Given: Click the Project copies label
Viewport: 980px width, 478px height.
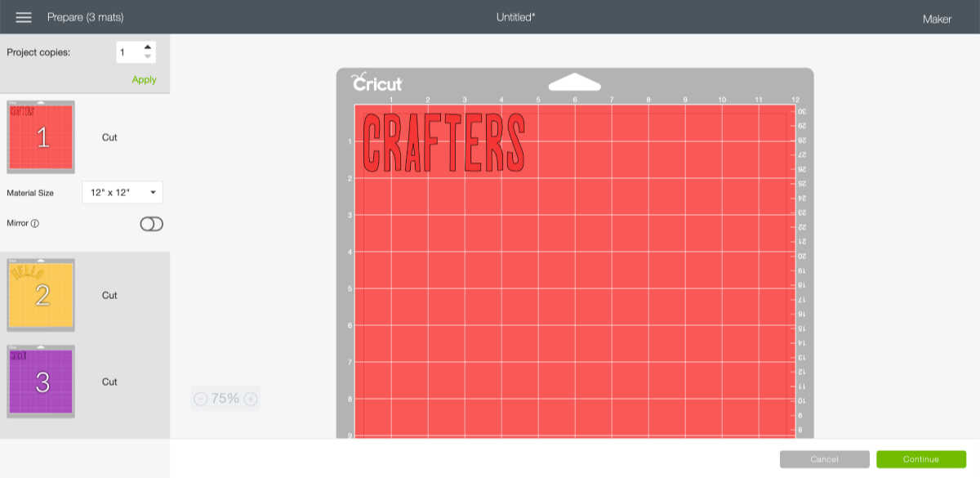Looking at the screenshot, I should pos(38,52).
